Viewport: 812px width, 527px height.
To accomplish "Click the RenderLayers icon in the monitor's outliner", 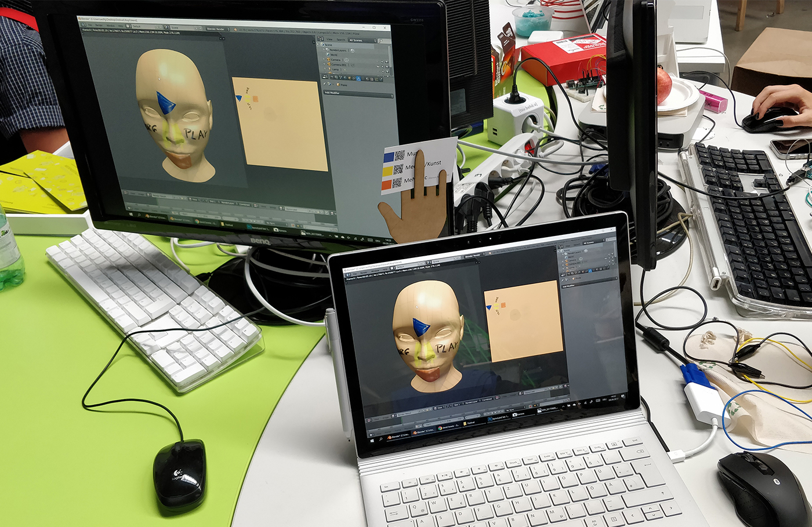I will point(327,50).
